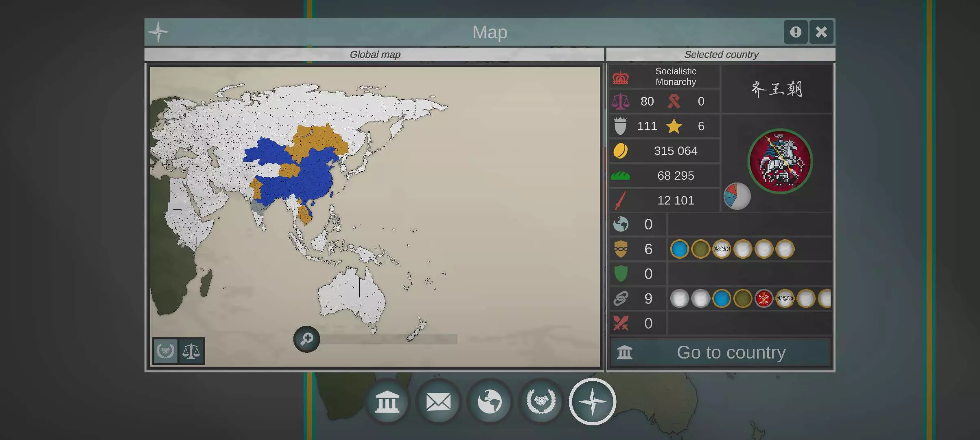Image resolution: width=980 pixels, height=440 pixels.
Task: Click the map zoom slider track
Action: tap(389, 339)
